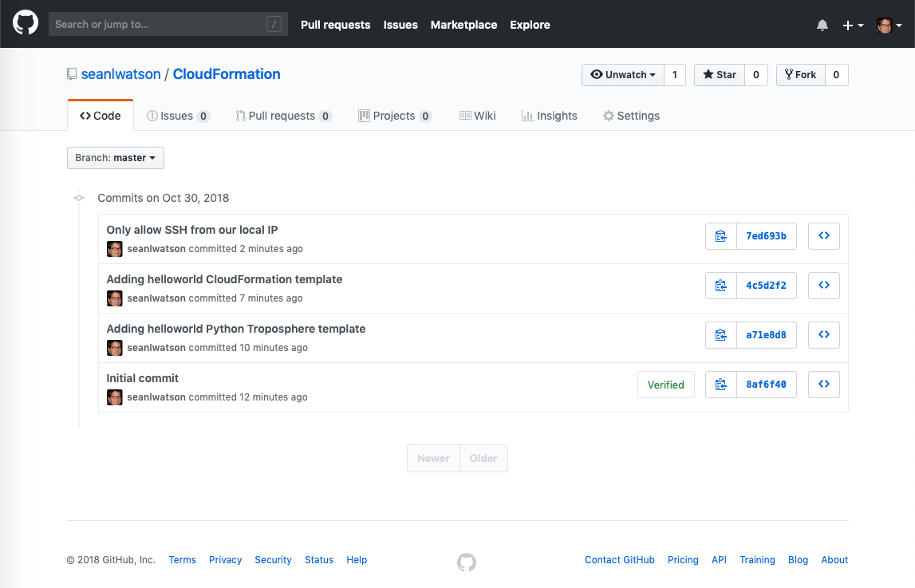Open the Terms footer link
The image size is (915, 588).
[x=182, y=560]
